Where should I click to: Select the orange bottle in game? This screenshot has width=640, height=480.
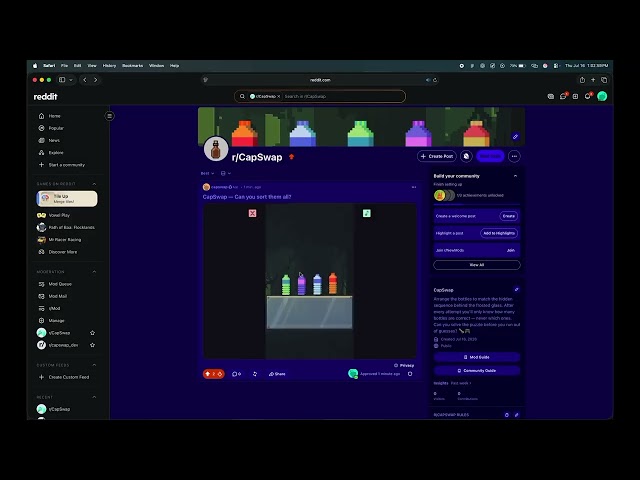pos(333,284)
